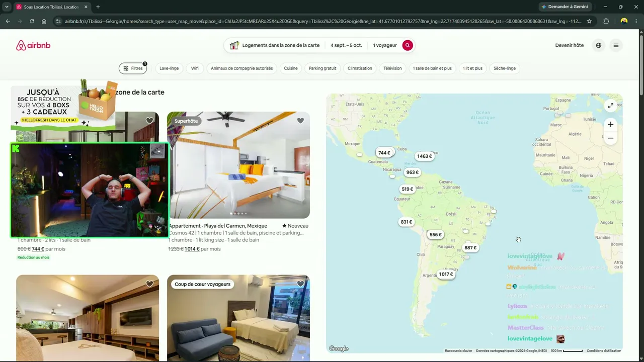
Task: Toggle the Cuisine filter chip
Action: [291, 68]
